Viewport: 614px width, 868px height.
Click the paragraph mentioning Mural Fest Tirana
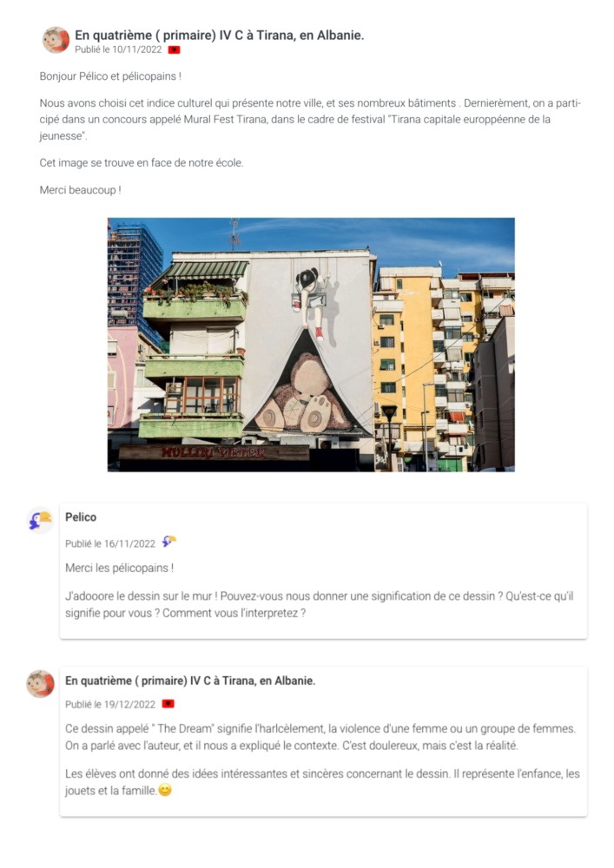310,119
